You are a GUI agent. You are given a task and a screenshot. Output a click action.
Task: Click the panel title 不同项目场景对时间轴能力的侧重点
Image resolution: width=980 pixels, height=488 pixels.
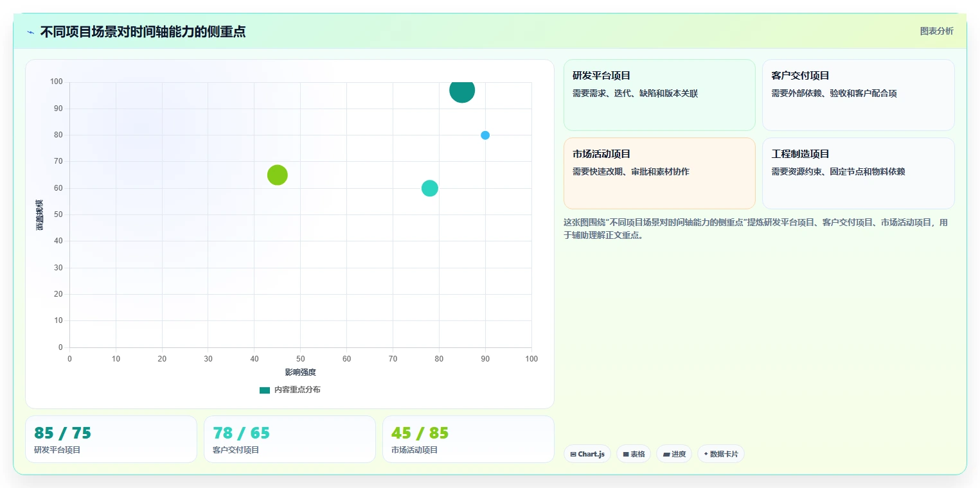(143, 31)
